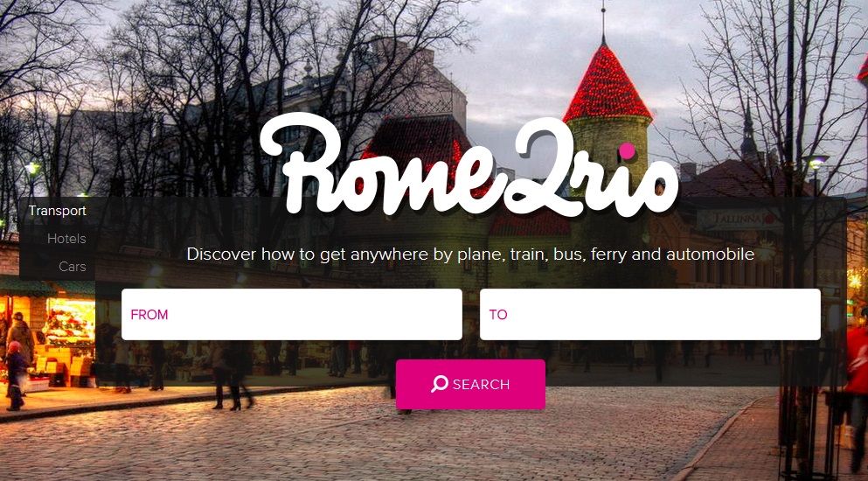
Task: Select the Transport tab
Action: [x=58, y=211]
